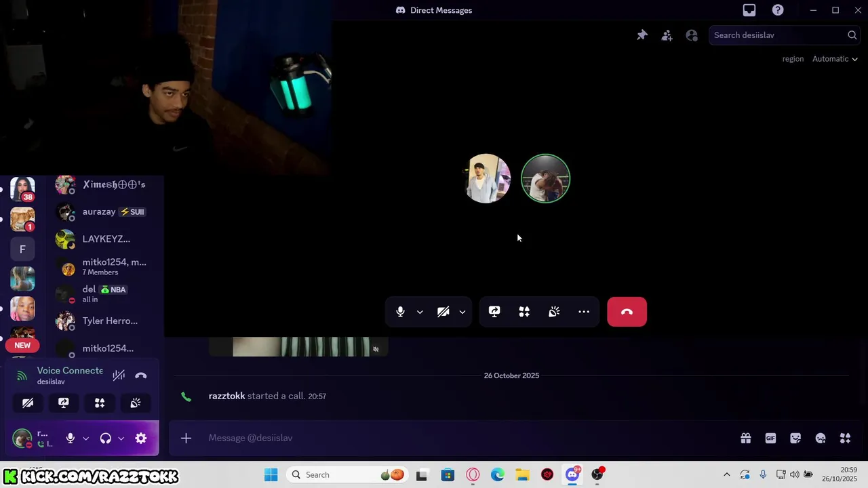Viewport: 868px width, 488px height.
Task: Add friends to this DM
Action: [667, 35]
